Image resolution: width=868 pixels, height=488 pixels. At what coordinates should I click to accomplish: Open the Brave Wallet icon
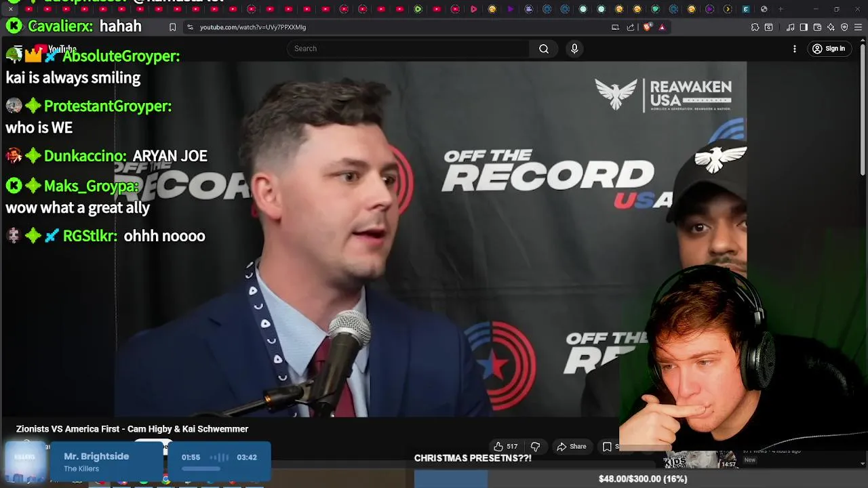(x=817, y=27)
